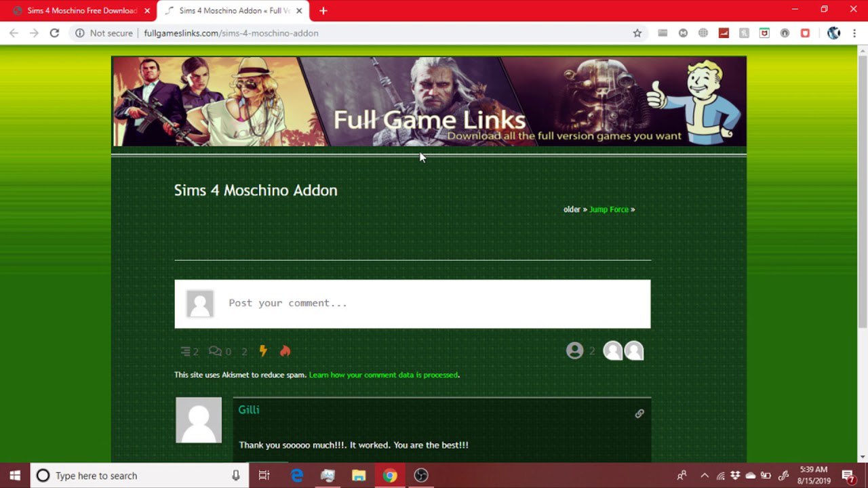Click the comment threads count icon
This screenshot has height=488, width=868.
pos(186,351)
